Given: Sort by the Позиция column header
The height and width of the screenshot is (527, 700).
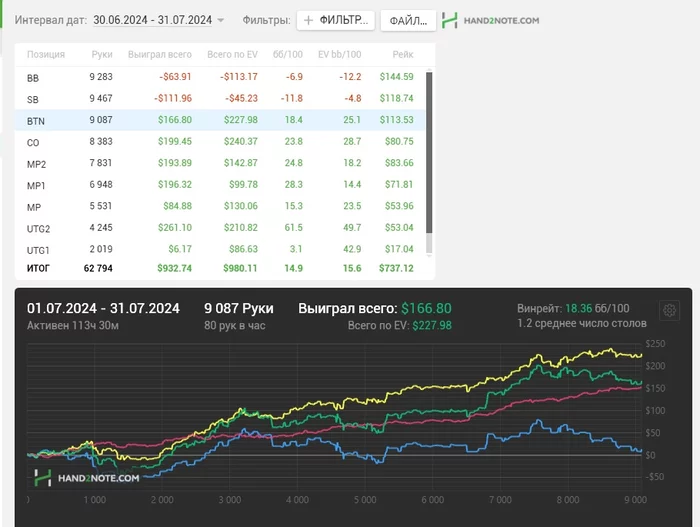Looking at the screenshot, I should [x=46, y=54].
